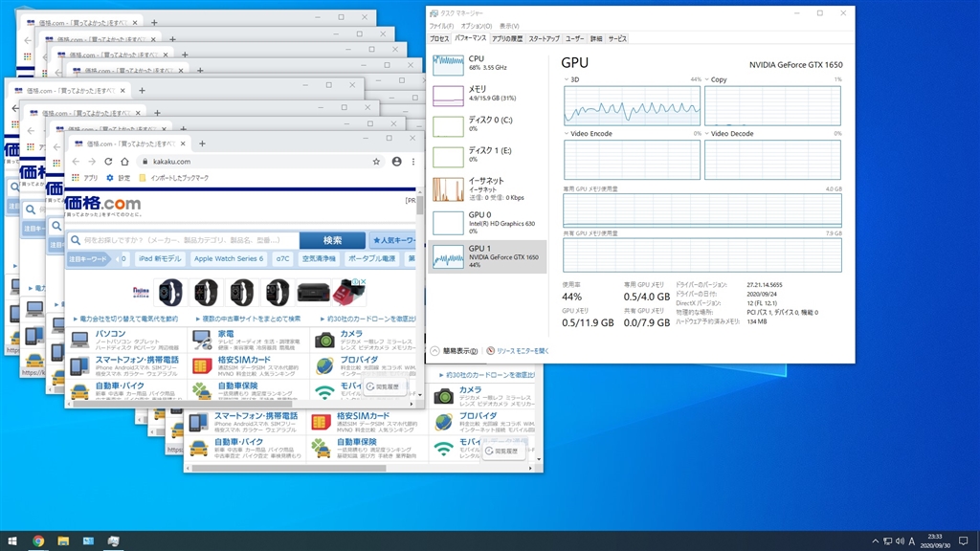The image size is (980, 551).
Task: Click the 格安SIMカード icon in front window
Action: [202, 366]
